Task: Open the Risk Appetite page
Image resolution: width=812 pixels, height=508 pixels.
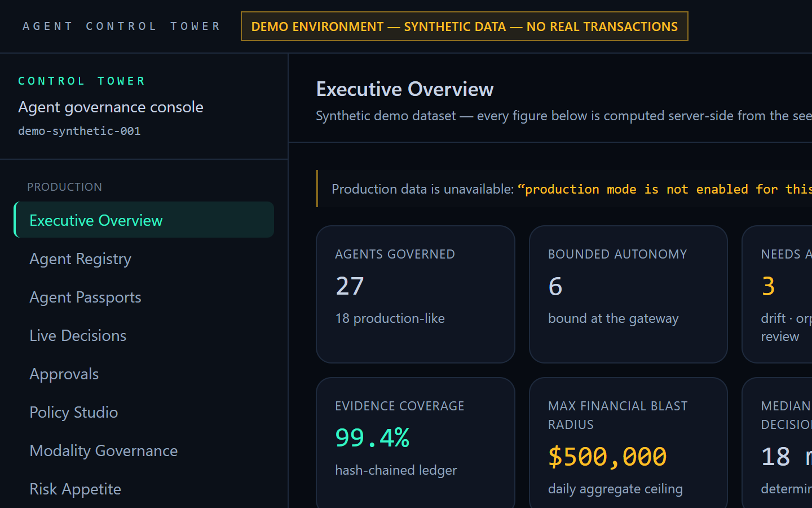Action: pos(144,489)
